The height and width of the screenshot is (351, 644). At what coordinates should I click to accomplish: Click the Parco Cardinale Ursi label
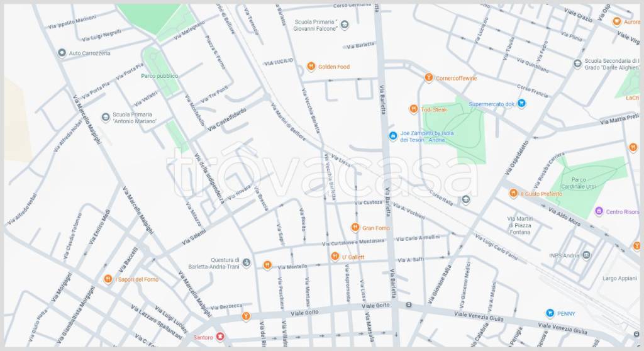click(579, 183)
